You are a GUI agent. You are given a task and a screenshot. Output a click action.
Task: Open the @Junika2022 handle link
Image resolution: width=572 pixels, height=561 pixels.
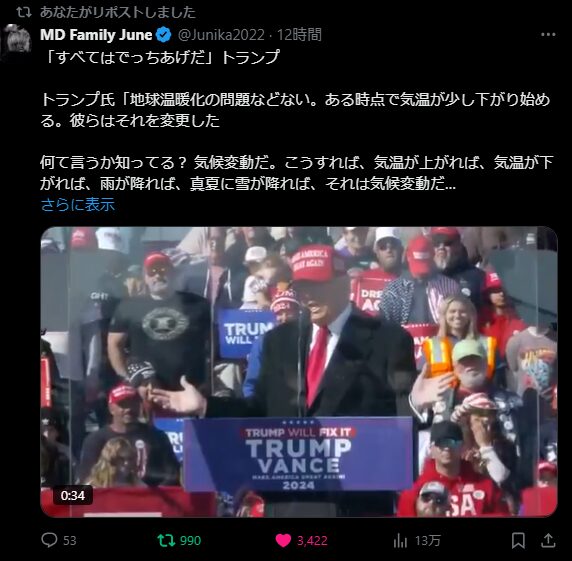[x=221, y=35]
